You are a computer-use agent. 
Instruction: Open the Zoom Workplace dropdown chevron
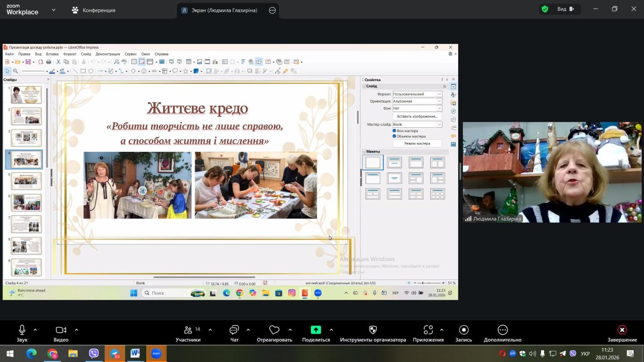(x=53, y=10)
